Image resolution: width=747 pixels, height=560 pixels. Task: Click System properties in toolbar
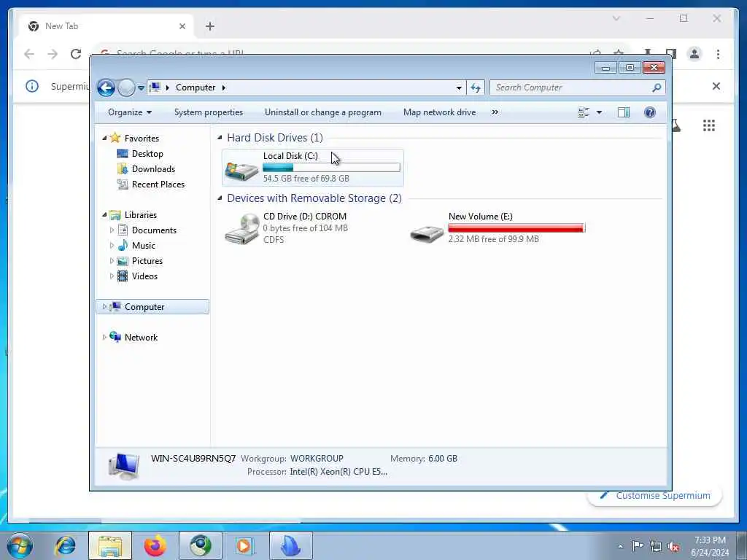coord(209,112)
